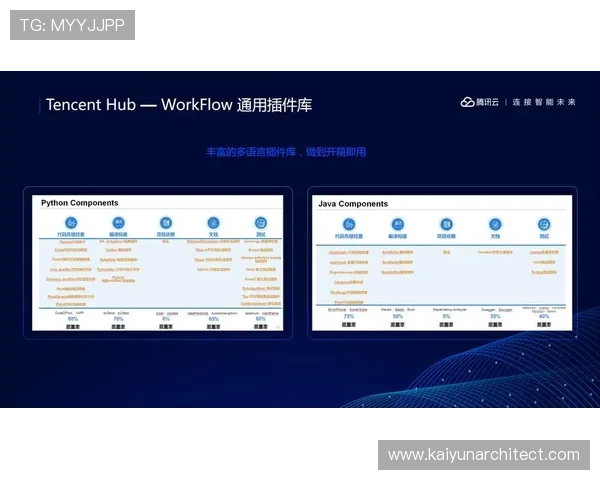The height and width of the screenshot is (480, 600).
Task: Click the '65%' coverage value in Python
Action: 214,319
